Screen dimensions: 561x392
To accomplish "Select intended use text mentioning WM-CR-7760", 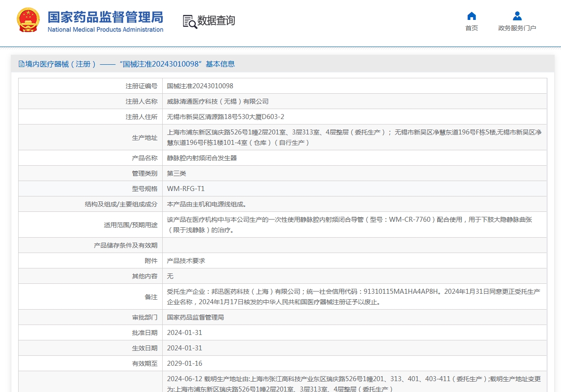I will (x=349, y=225).
